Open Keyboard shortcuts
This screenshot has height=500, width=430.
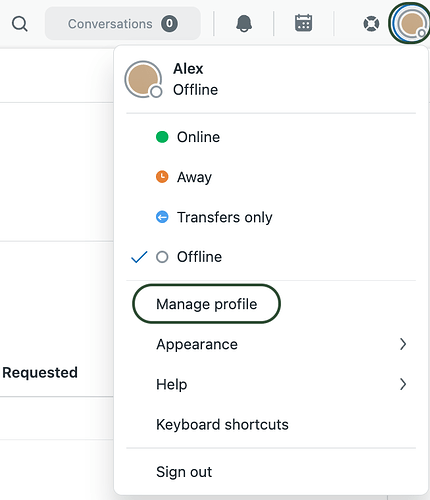click(x=222, y=424)
